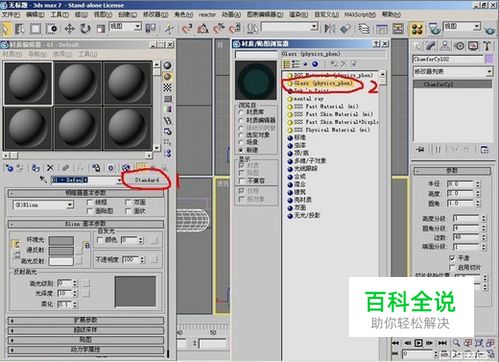Image resolution: width=499 pixels, height=362 pixels.
Task: Enable 线框 wireframe checkbox
Action: pyautogui.click(x=89, y=202)
